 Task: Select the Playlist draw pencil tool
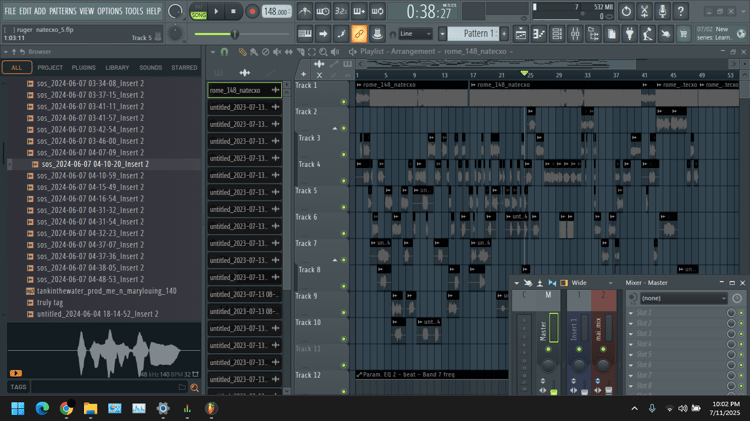pyautogui.click(x=243, y=52)
